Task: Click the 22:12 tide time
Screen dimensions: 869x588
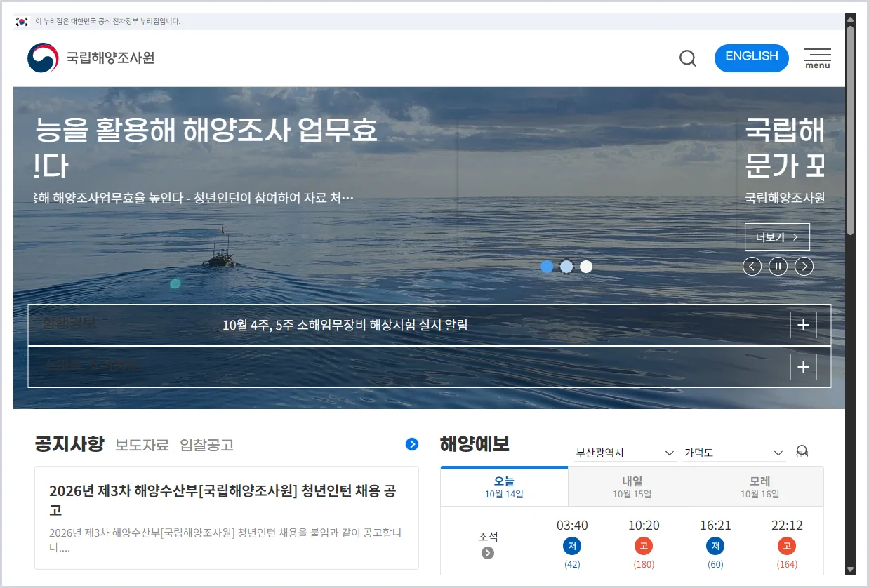Action: [787, 525]
